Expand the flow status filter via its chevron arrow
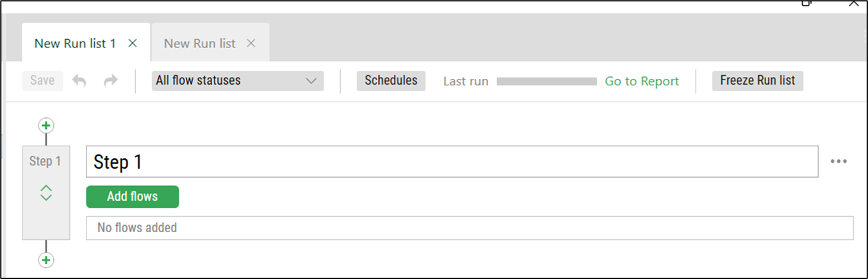This screenshot has width=868, height=279. 311,81
